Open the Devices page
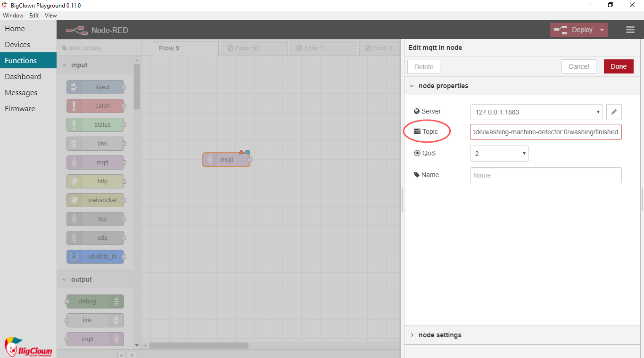Image resolution: width=644 pixels, height=358 pixels. [x=28, y=45]
